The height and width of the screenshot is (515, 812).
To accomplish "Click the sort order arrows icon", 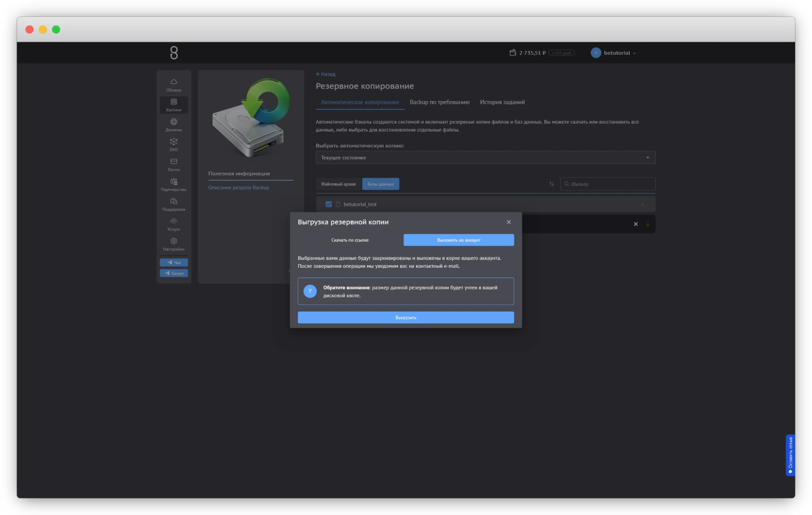I will 551,184.
